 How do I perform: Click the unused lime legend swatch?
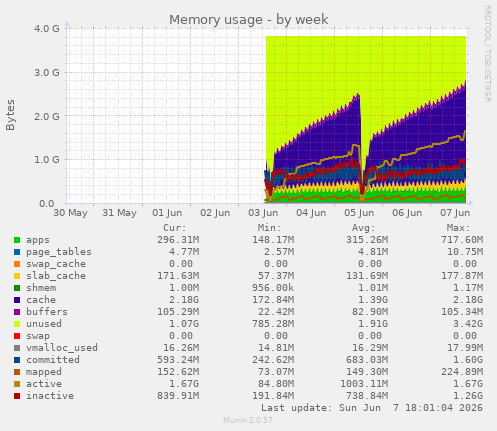click(17, 324)
